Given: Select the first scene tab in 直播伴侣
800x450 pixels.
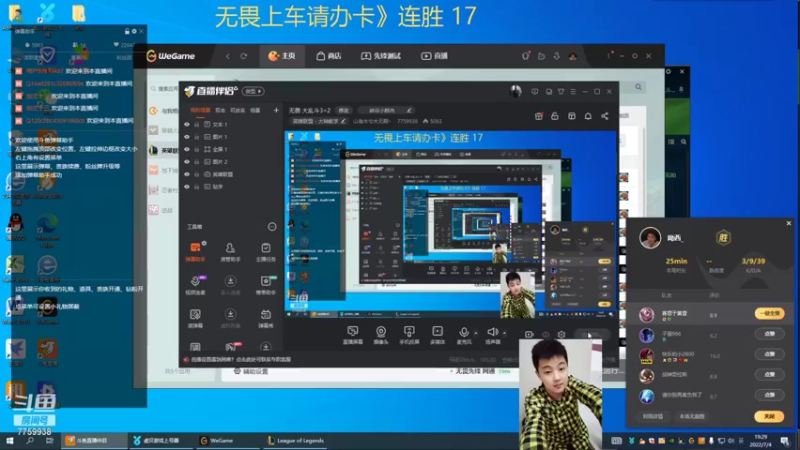Looking at the screenshot, I should tap(200, 110).
